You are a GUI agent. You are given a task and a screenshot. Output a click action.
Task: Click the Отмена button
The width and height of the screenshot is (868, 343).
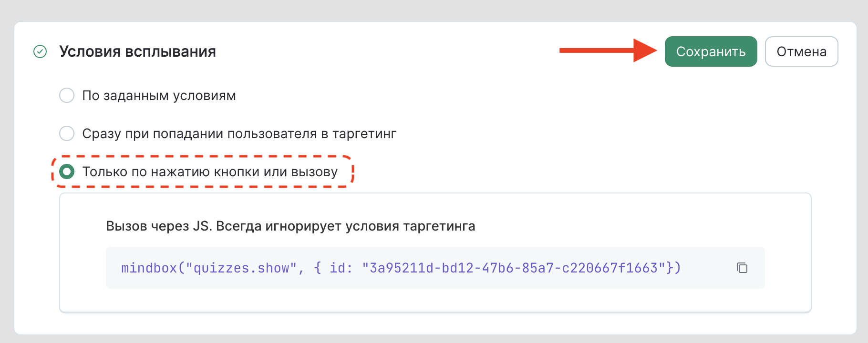click(801, 51)
